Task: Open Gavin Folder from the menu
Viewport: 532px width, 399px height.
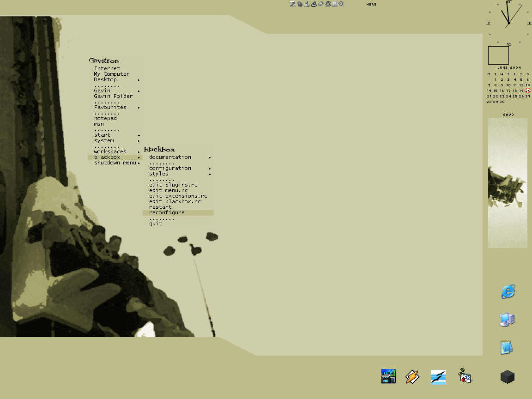Action: coord(113,96)
